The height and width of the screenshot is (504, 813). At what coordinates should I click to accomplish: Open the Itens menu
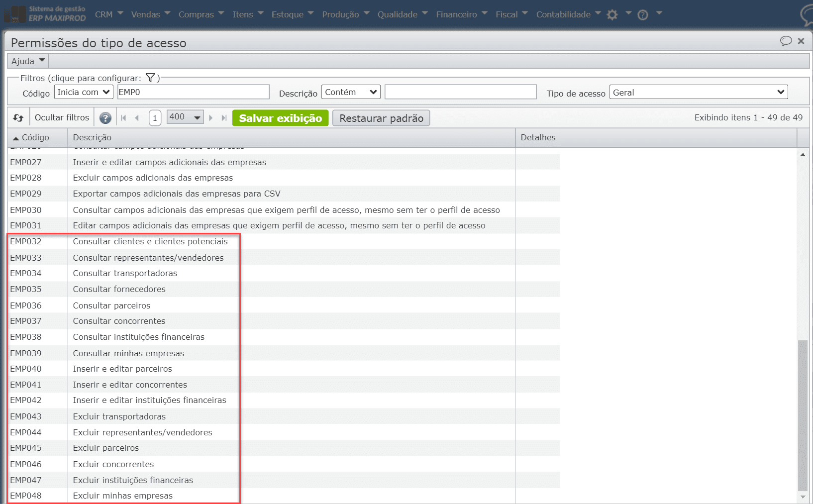point(248,14)
